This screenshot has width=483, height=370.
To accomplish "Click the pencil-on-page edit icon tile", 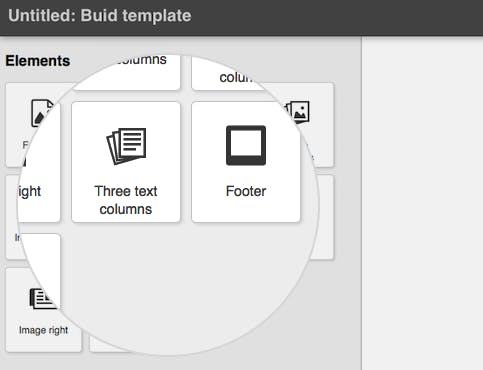I will tap(33, 125).
